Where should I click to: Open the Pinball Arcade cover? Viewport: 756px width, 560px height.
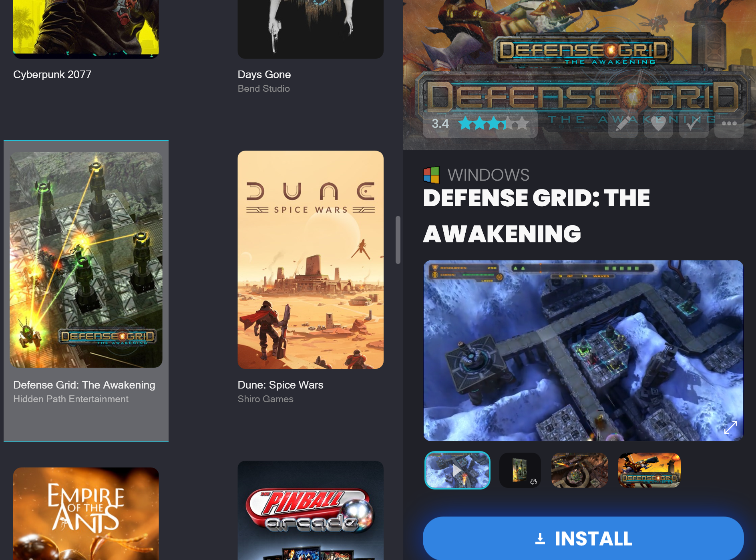point(310,510)
